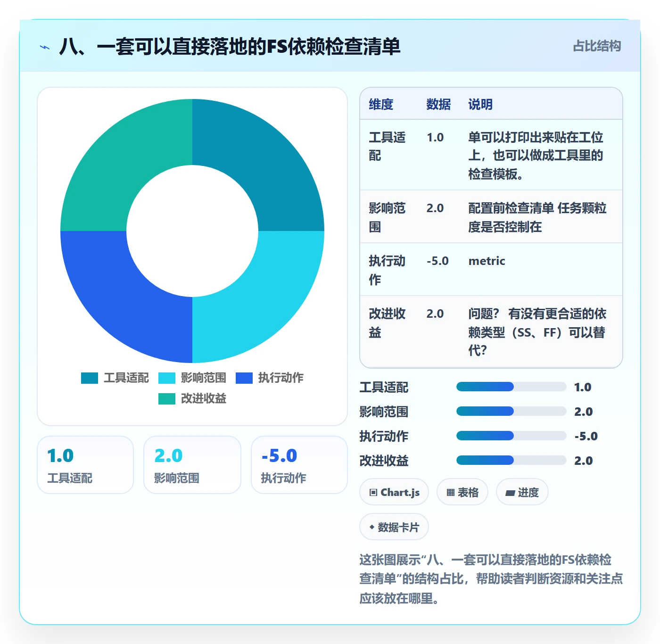The width and height of the screenshot is (660, 644).
Task: Click the Chart.js tag icon
Action: click(x=373, y=493)
